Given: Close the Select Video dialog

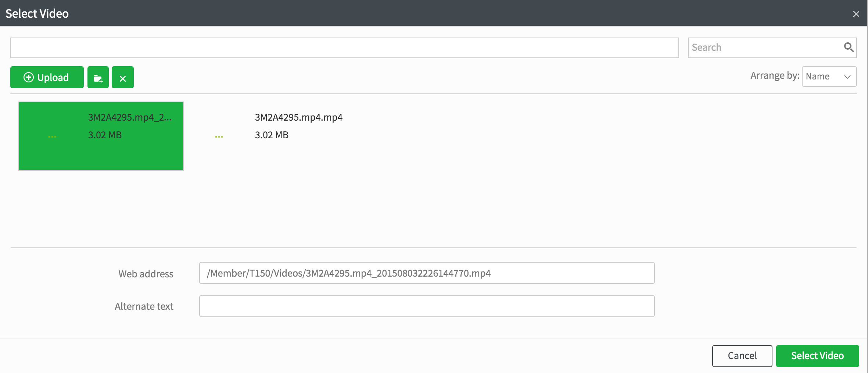Looking at the screenshot, I should point(856,14).
